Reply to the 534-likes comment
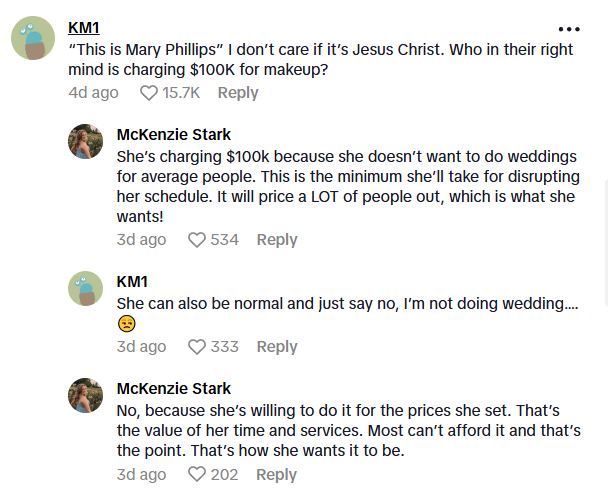 pyautogui.click(x=277, y=240)
